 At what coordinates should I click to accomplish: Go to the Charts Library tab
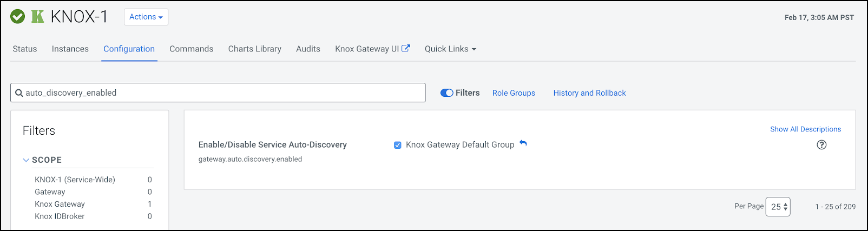255,49
